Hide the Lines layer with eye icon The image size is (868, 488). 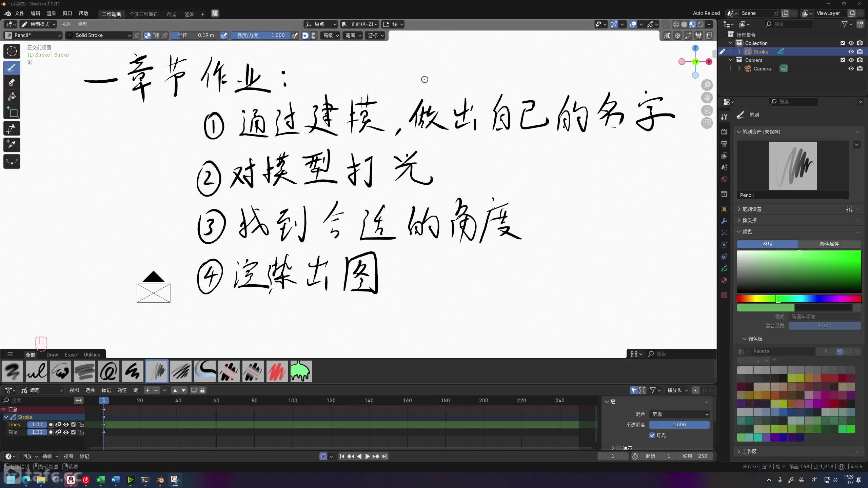[66, 425]
